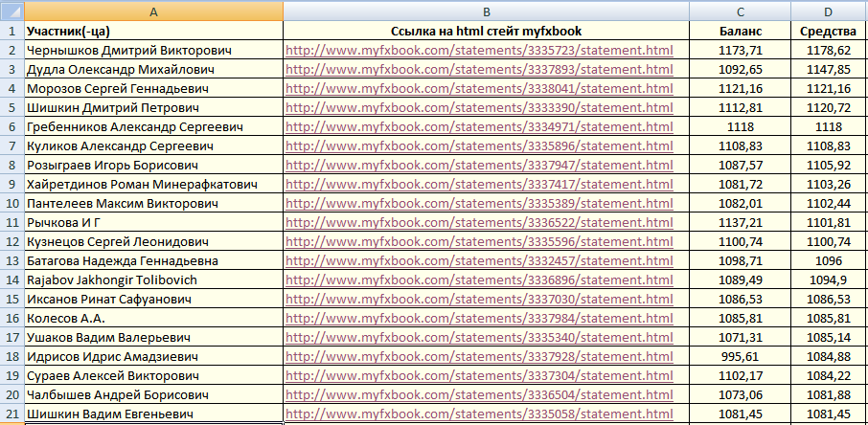Open statement link 3335596
This screenshot has width=868, height=425.
click(x=479, y=242)
